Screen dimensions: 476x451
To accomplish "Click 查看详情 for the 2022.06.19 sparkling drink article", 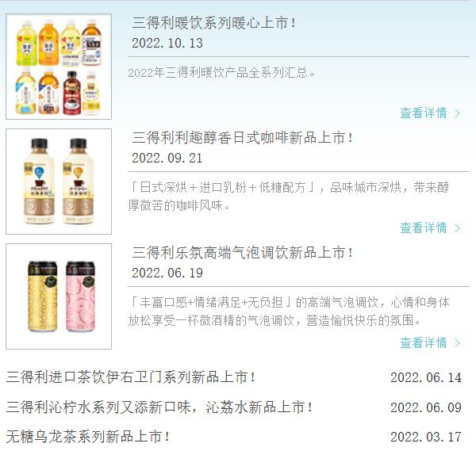I will pyautogui.click(x=424, y=343).
